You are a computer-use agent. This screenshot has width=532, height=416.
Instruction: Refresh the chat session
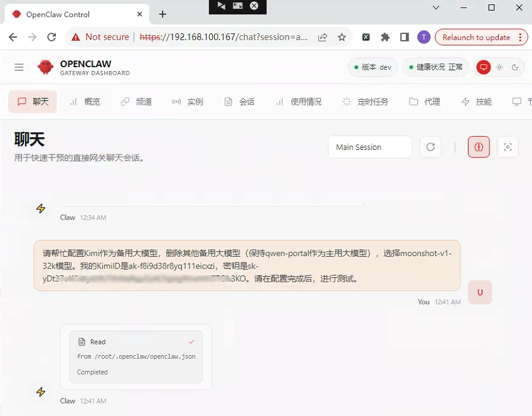click(x=430, y=147)
